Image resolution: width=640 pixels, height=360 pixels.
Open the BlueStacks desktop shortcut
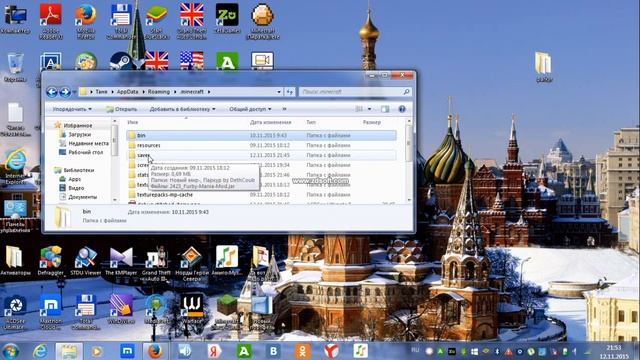tap(157, 21)
